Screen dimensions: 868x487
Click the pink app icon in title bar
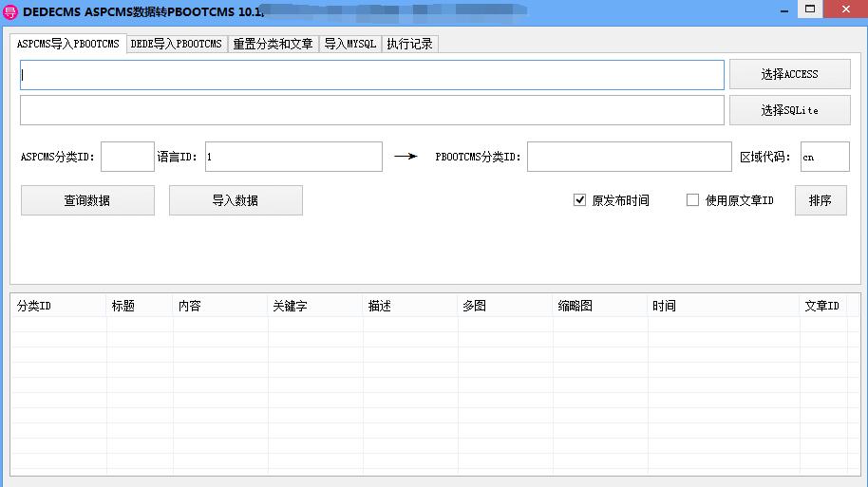click(x=9, y=11)
